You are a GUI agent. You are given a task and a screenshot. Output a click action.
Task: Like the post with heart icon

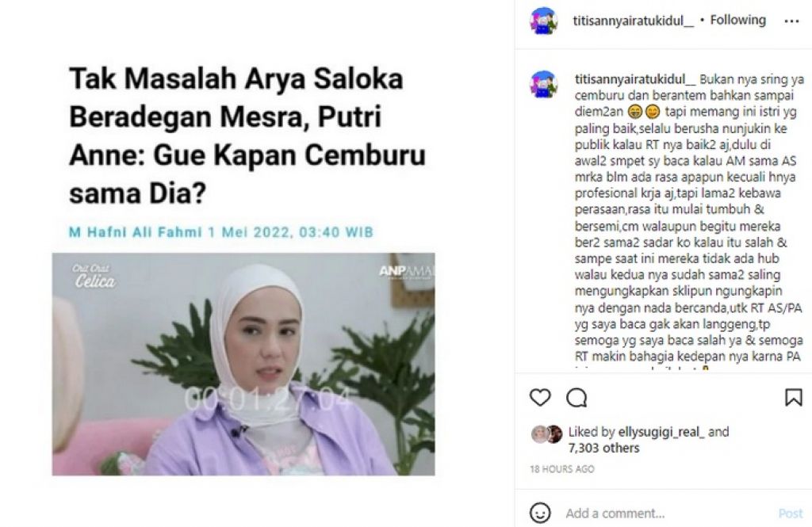tap(539, 398)
